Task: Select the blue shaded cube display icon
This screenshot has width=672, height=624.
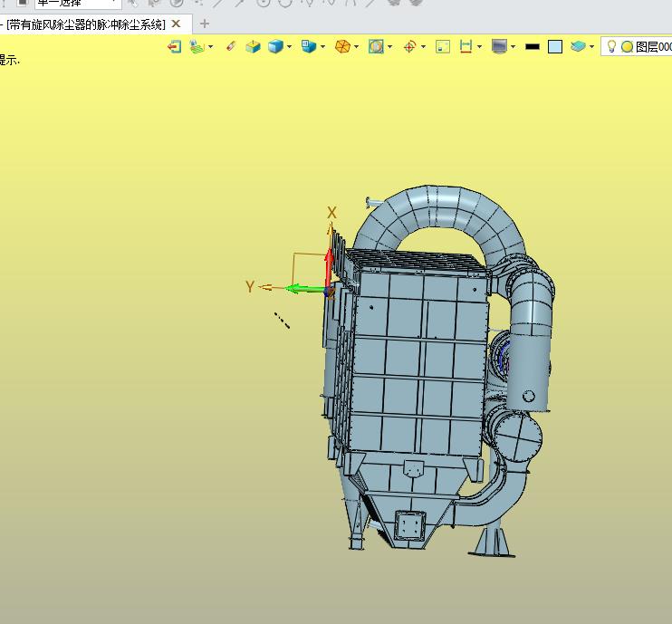Action: (x=275, y=46)
